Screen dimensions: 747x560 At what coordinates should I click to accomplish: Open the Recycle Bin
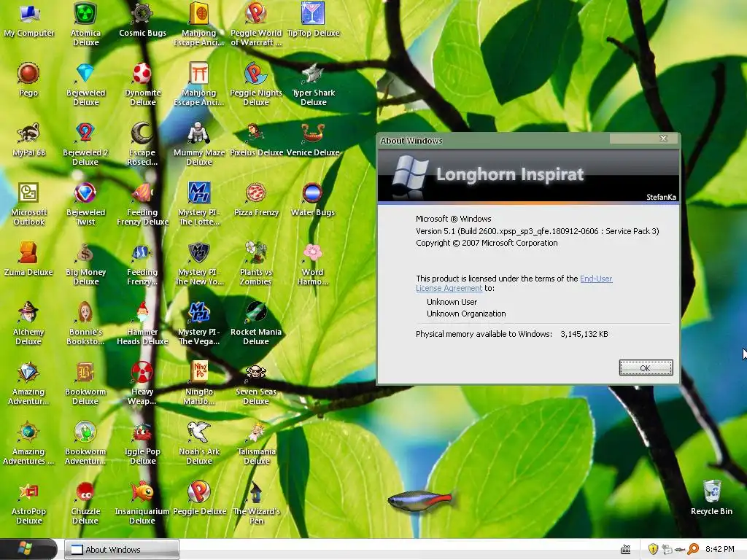tap(712, 497)
